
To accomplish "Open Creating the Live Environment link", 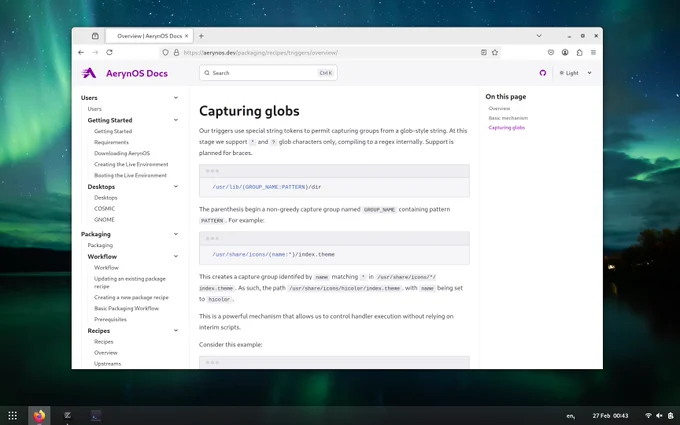I will pos(131,164).
